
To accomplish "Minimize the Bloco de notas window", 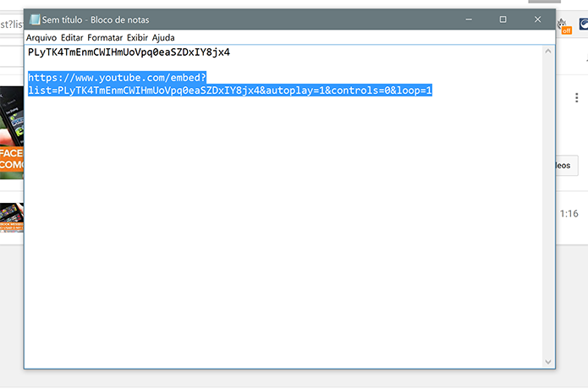I will [x=469, y=19].
